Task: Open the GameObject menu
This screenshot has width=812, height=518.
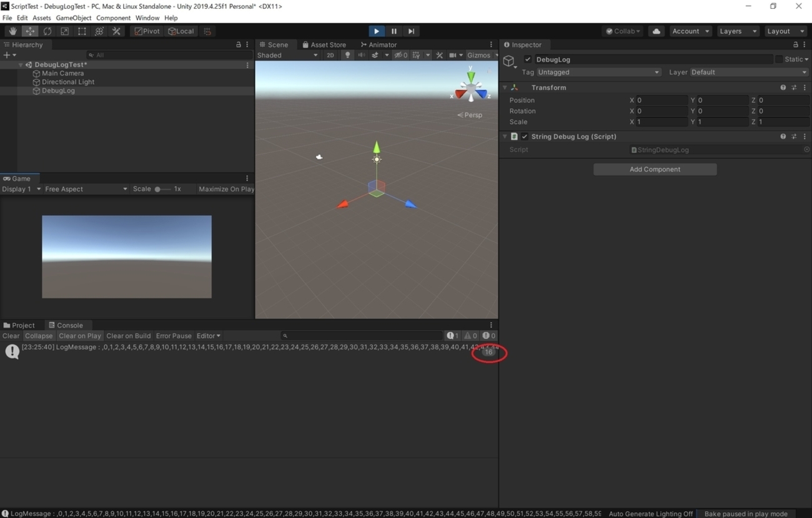Action: pyautogui.click(x=73, y=17)
